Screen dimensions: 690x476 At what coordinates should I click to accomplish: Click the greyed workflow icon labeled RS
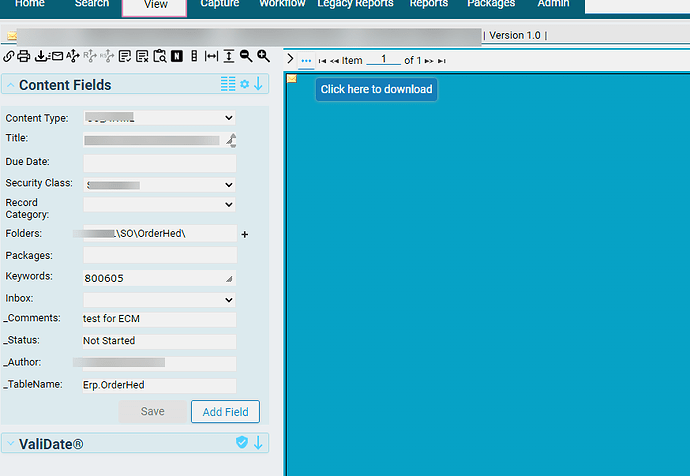click(107, 56)
